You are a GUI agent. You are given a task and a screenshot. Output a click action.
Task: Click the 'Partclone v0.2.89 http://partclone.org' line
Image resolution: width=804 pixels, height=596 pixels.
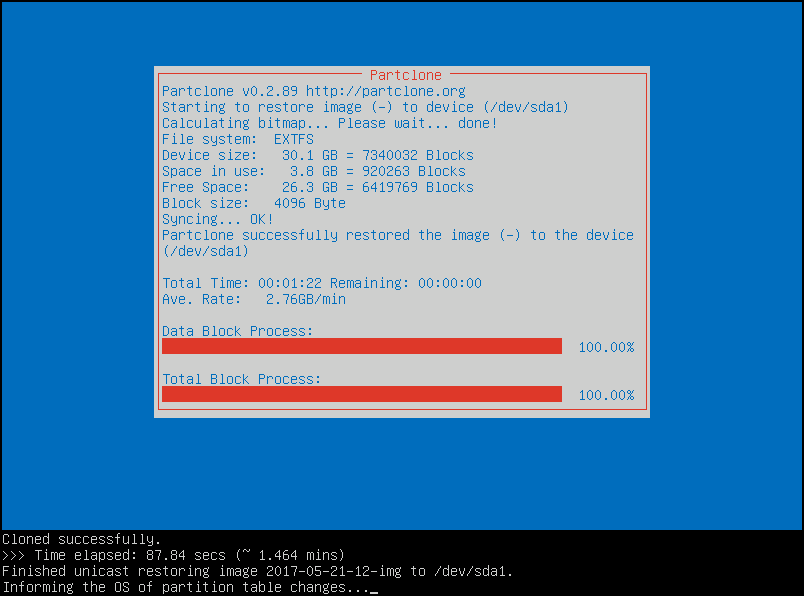tap(314, 91)
